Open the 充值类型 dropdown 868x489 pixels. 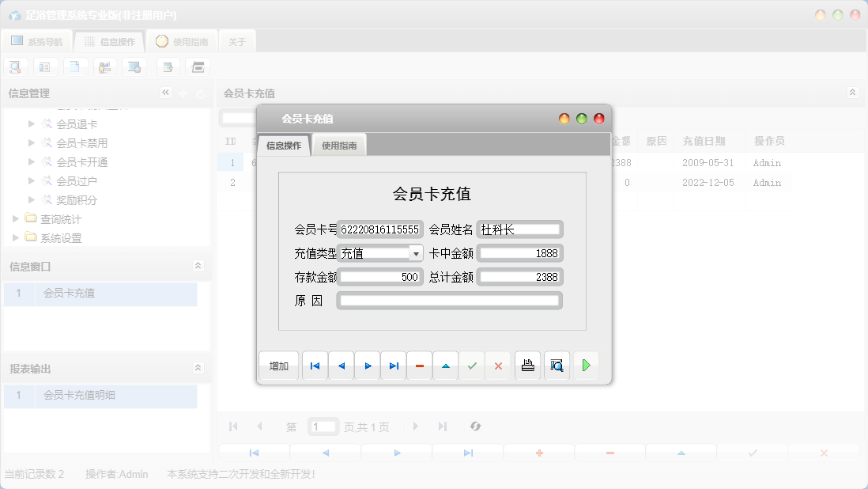(x=415, y=253)
